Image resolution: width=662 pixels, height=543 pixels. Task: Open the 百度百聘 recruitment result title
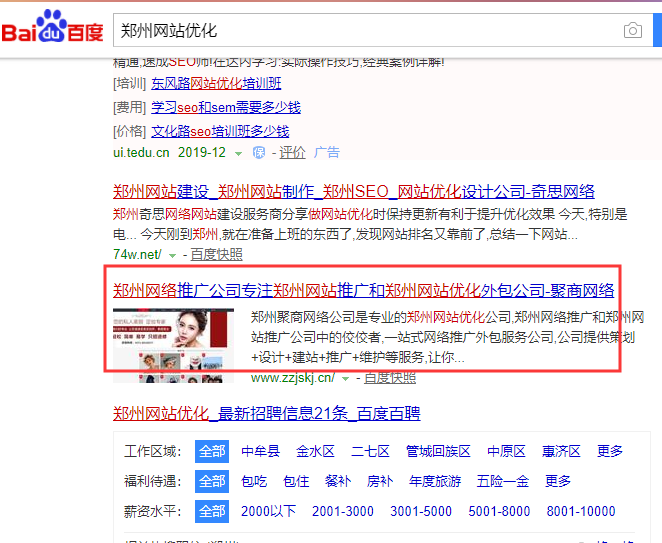point(267,413)
